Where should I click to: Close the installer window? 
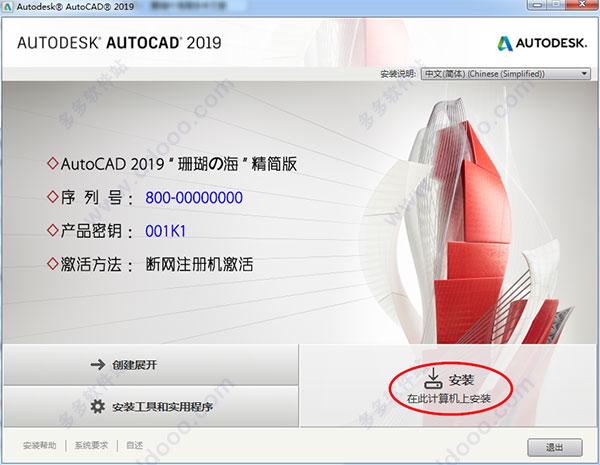[x=582, y=5]
